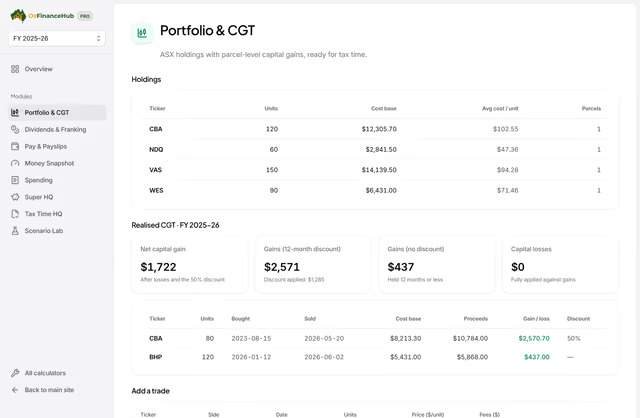Screen dimensions: 640x418
Task: Click the All calculators wrench icon
Action: coord(15,373)
